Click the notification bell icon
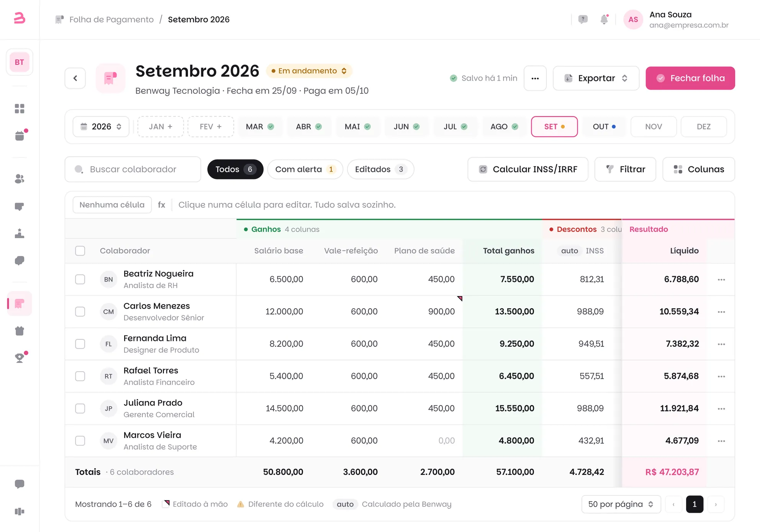This screenshot has height=532, width=760. pos(604,20)
